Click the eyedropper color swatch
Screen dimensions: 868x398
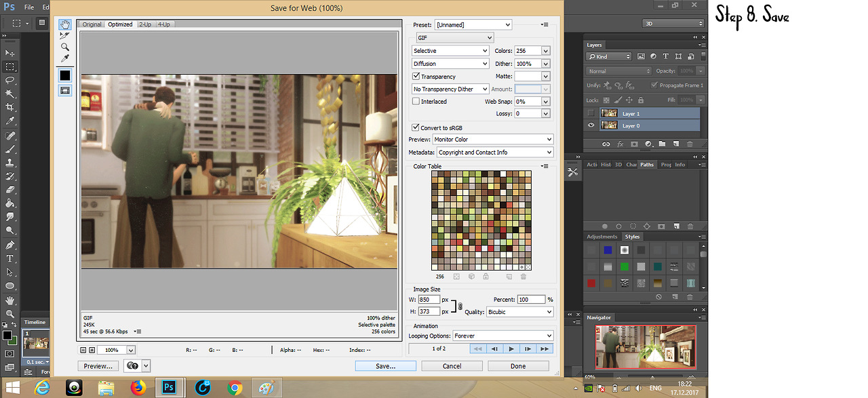click(x=65, y=75)
